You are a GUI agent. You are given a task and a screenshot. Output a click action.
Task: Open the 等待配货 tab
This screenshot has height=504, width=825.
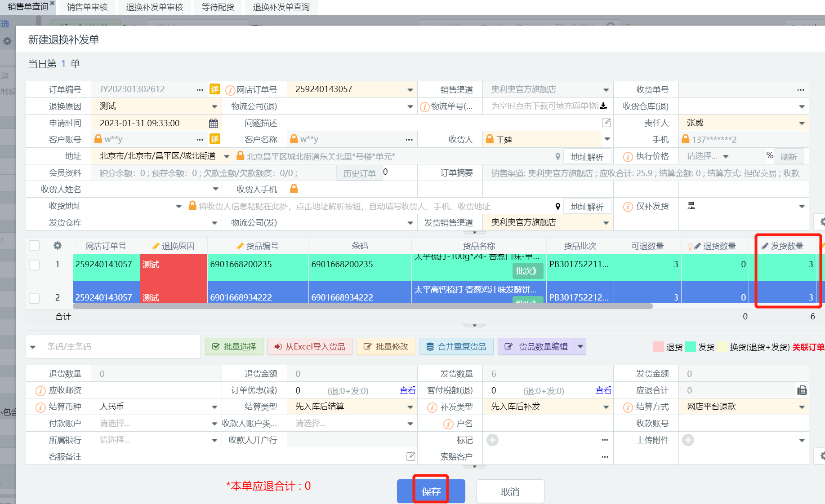218,7
